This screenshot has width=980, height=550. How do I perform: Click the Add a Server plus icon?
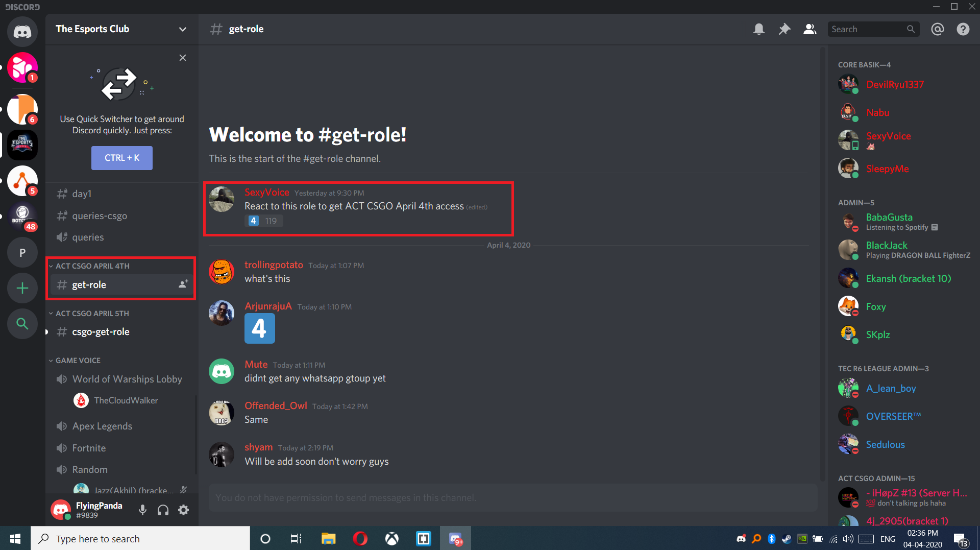[22, 288]
